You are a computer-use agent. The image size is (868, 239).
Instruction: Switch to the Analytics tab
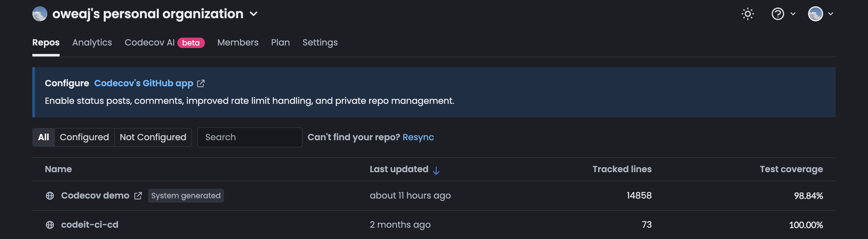(92, 42)
